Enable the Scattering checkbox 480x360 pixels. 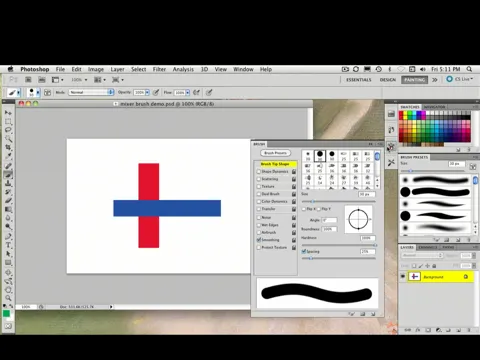259,179
